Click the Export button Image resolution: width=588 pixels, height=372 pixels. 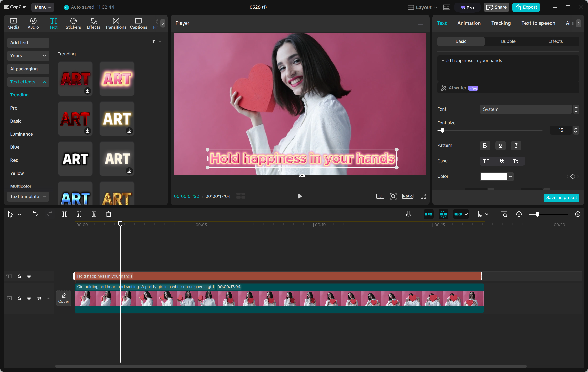(526, 7)
